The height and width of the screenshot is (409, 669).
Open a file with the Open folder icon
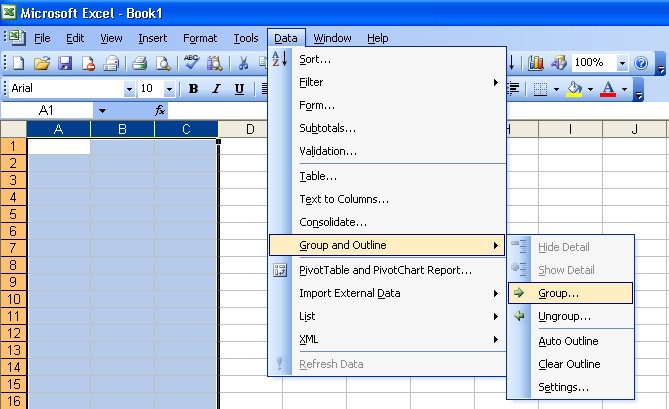(42, 63)
